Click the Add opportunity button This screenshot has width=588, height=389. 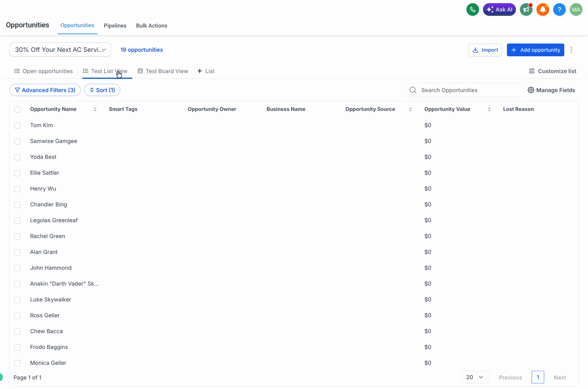coord(535,50)
